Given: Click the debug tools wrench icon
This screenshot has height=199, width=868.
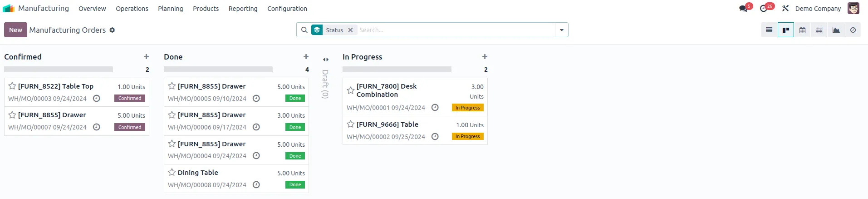Looking at the screenshot, I should (x=785, y=8).
